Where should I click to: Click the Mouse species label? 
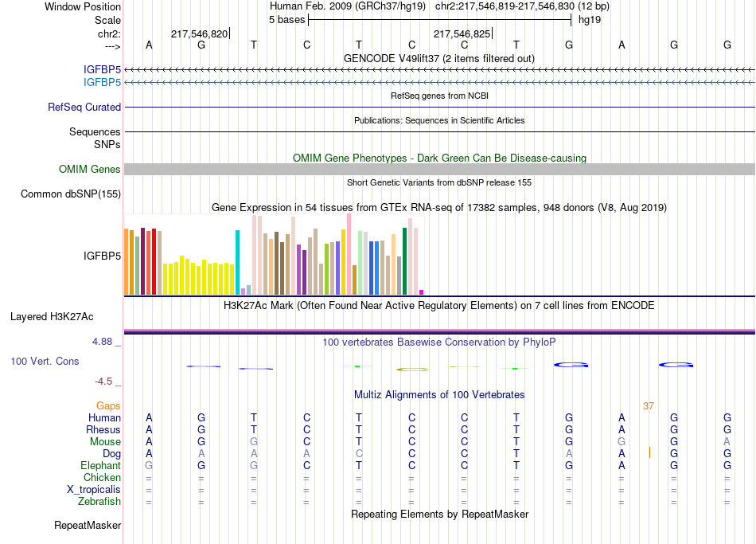click(x=106, y=442)
